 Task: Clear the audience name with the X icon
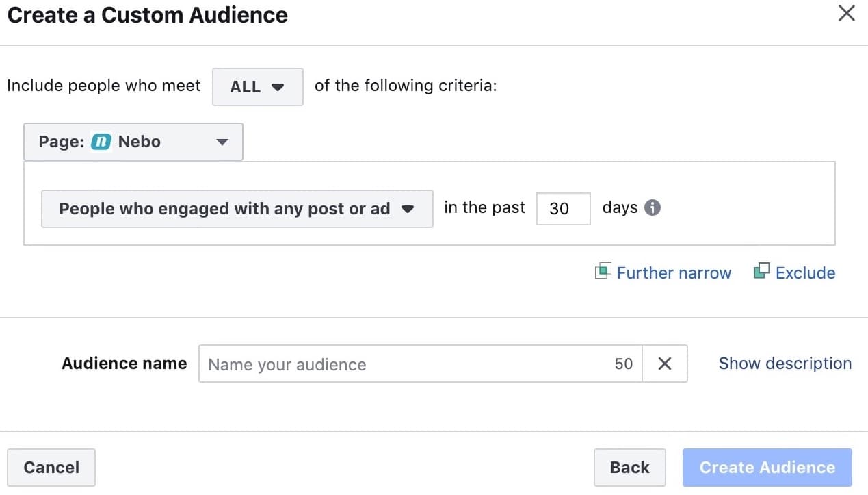[x=664, y=364]
